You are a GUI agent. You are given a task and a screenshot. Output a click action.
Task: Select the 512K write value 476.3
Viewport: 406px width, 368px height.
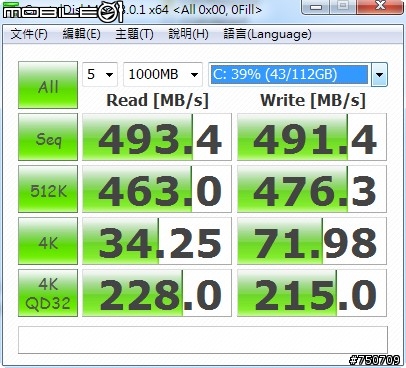tap(312, 189)
